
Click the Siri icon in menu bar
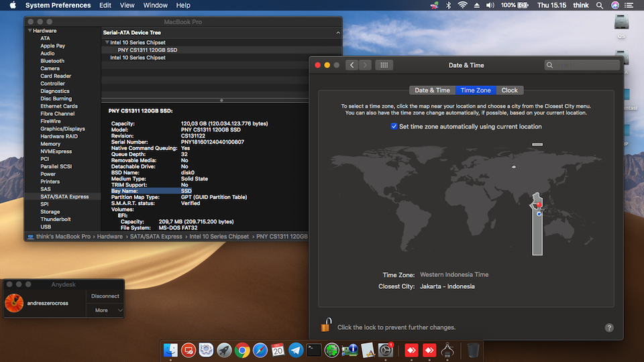click(615, 5)
